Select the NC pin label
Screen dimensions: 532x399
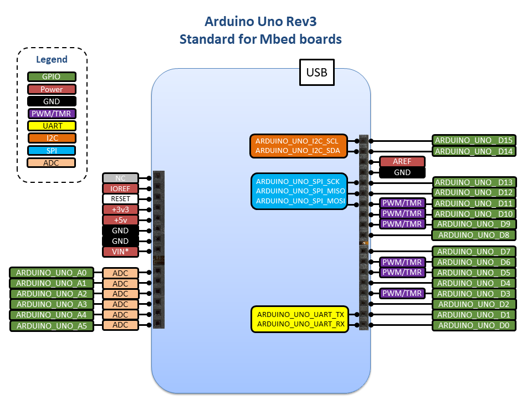(120, 178)
